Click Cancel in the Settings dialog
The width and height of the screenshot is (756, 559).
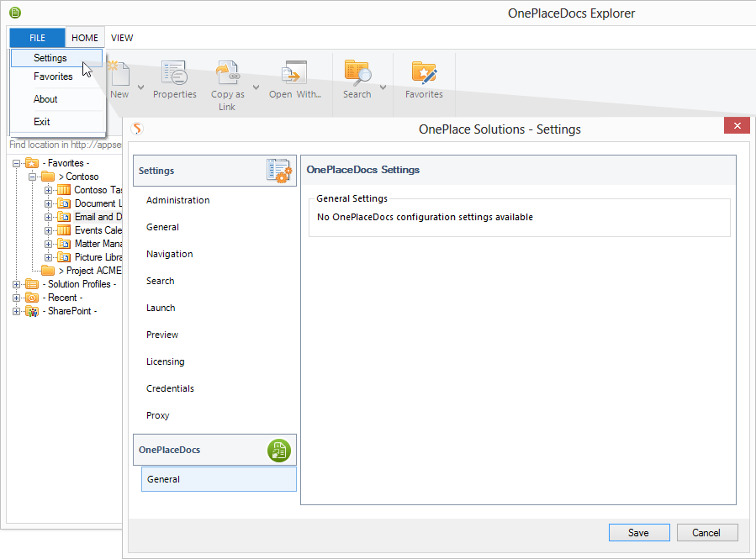(706, 532)
